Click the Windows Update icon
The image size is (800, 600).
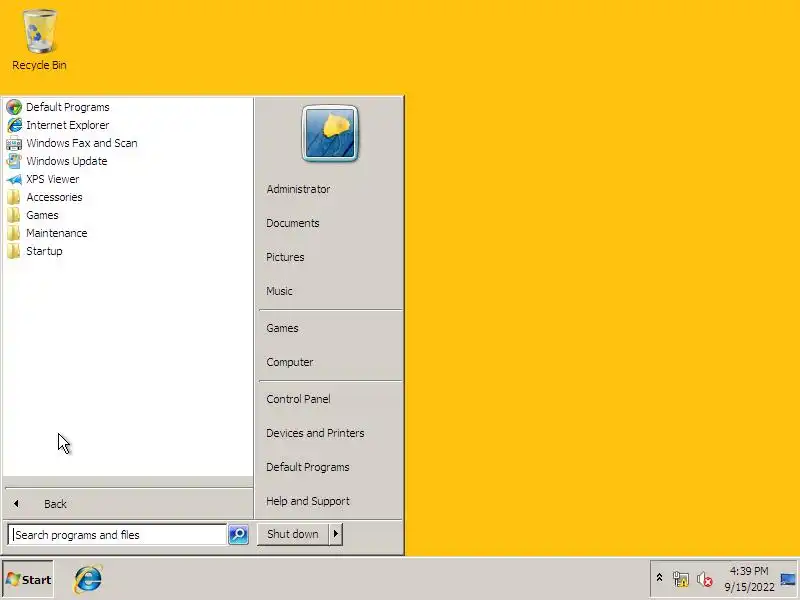14,161
